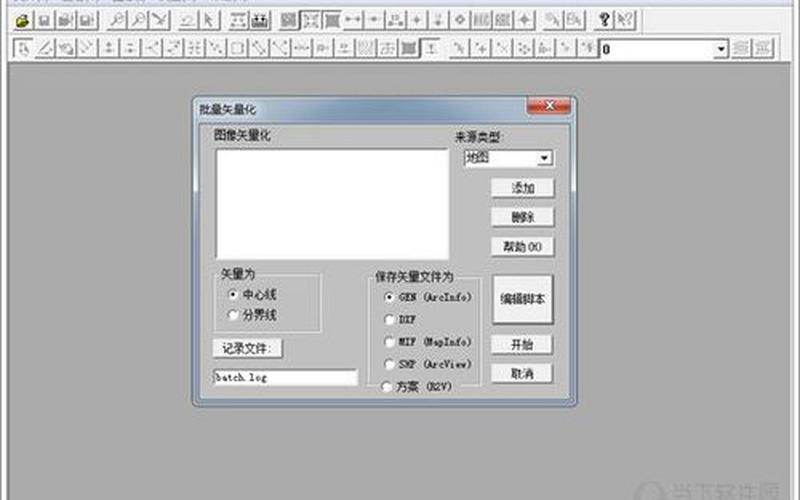
Task: Click the first Save disk icon
Action: pos(44,20)
